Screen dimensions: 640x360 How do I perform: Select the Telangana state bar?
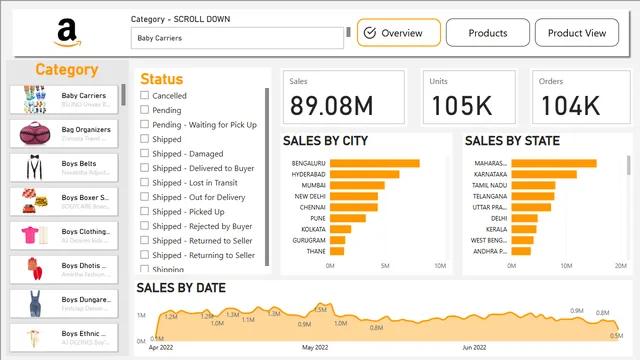533,196
